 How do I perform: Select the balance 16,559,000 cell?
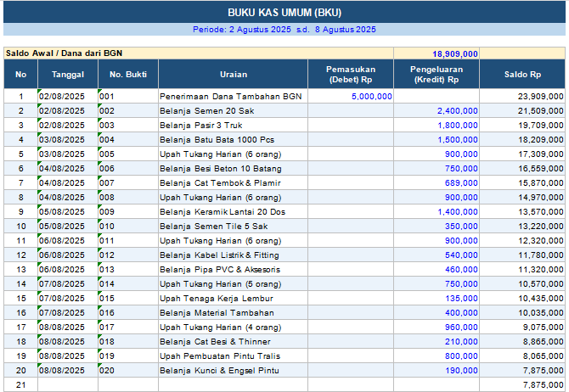point(522,168)
